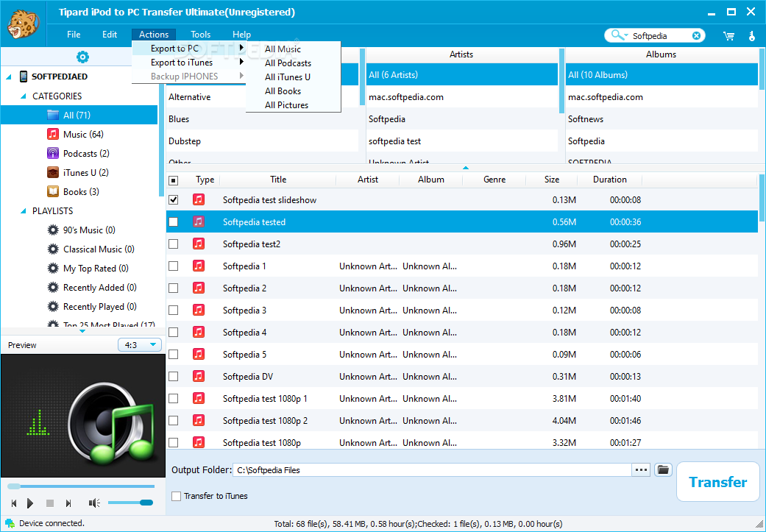Image resolution: width=766 pixels, height=532 pixels.
Task: Open the File menu
Action: click(74, 34)
